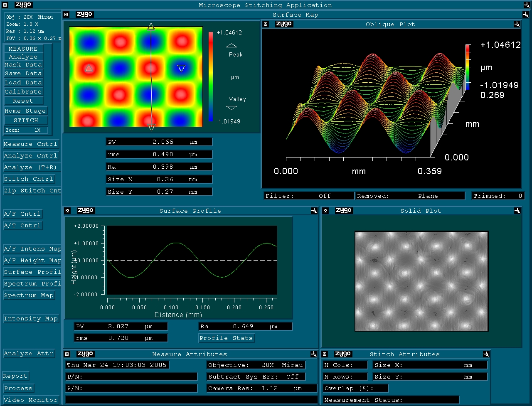
Task: Open Profile Stats in Surface Profile
Action: [x=226, y=338]
